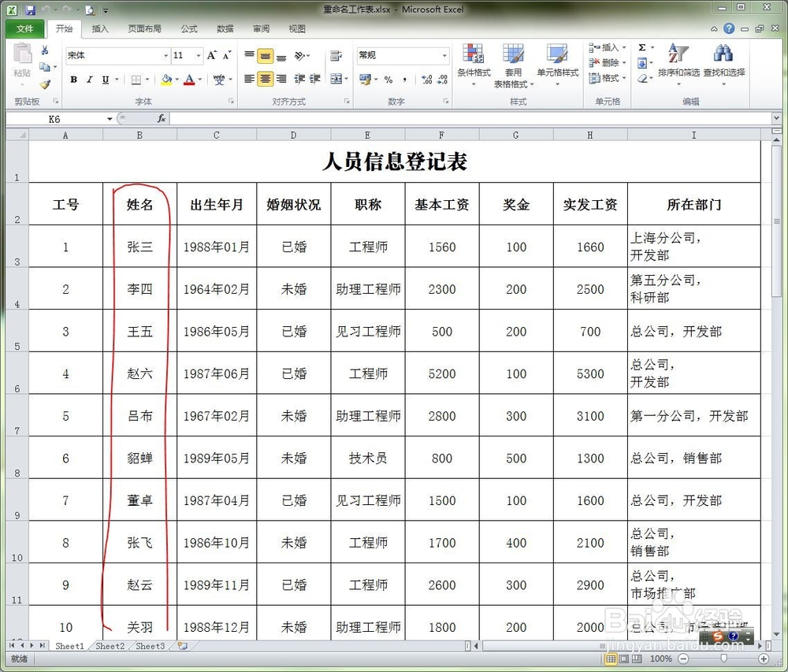
Task: Click the increase indent icon
Action: 315,79
